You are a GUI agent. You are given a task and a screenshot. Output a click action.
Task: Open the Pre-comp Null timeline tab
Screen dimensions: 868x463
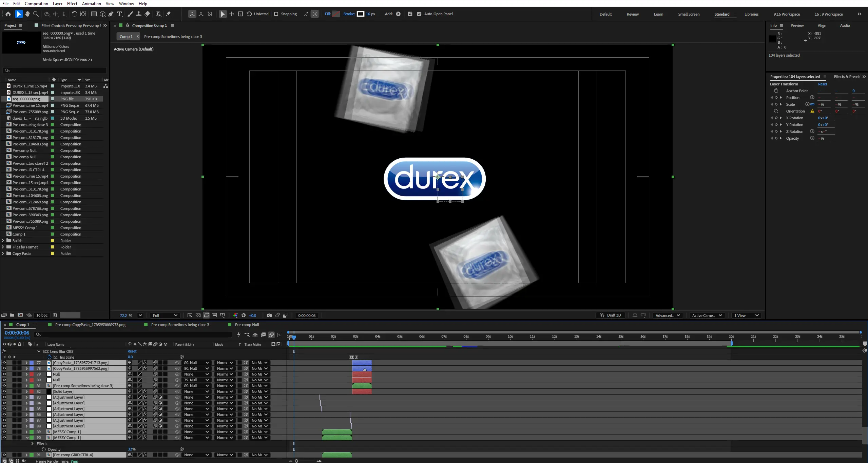coord(247,325)
